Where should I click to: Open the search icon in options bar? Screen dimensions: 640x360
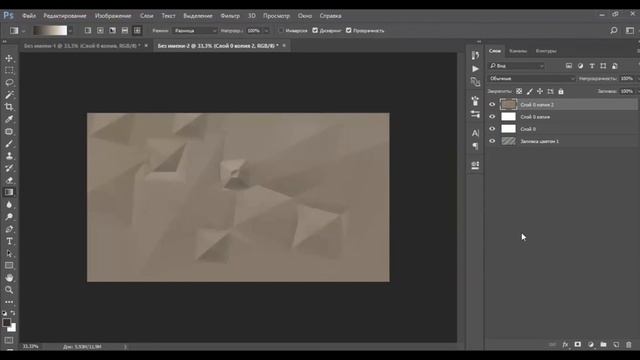614,31
